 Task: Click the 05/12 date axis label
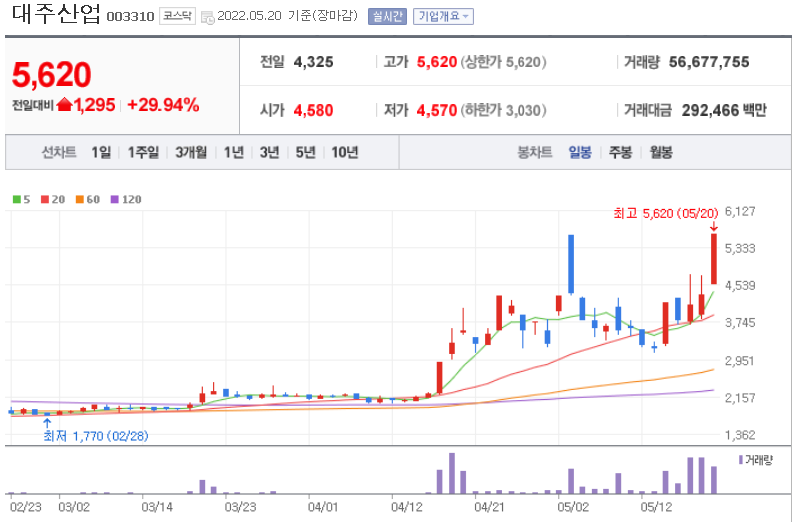pyautogui.click(x=656, y=506)
